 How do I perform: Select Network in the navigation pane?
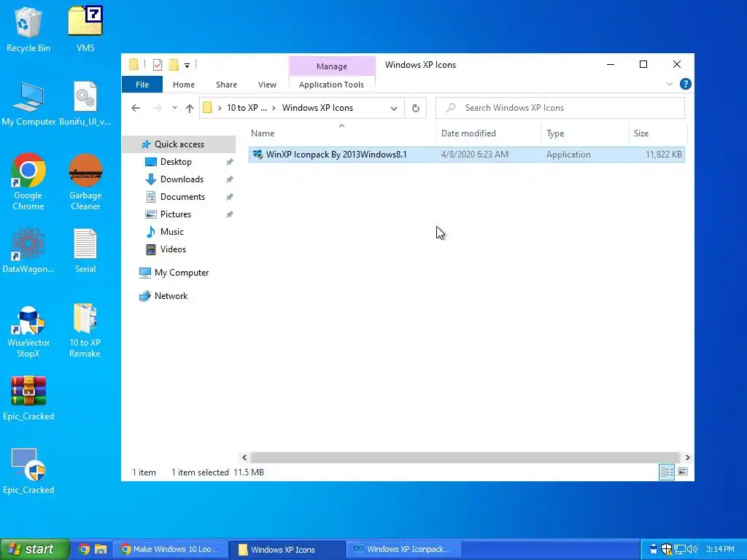[x=171, y=296]
